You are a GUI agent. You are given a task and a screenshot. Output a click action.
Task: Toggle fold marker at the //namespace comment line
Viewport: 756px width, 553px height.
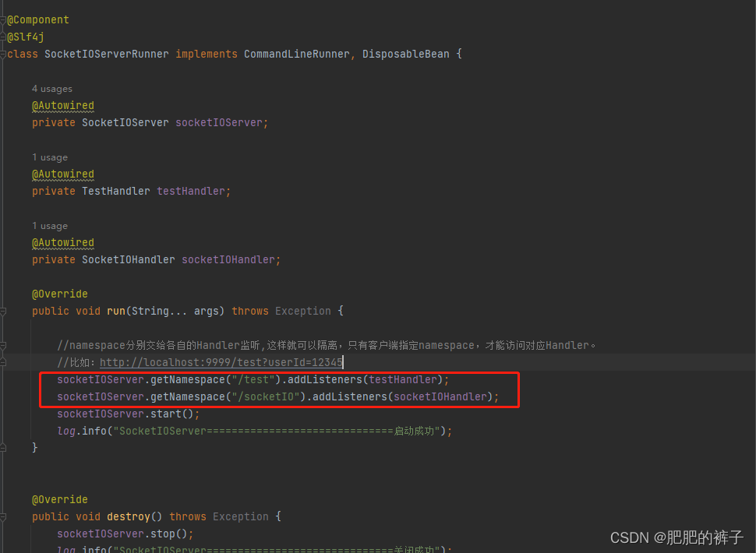point(3,346)
